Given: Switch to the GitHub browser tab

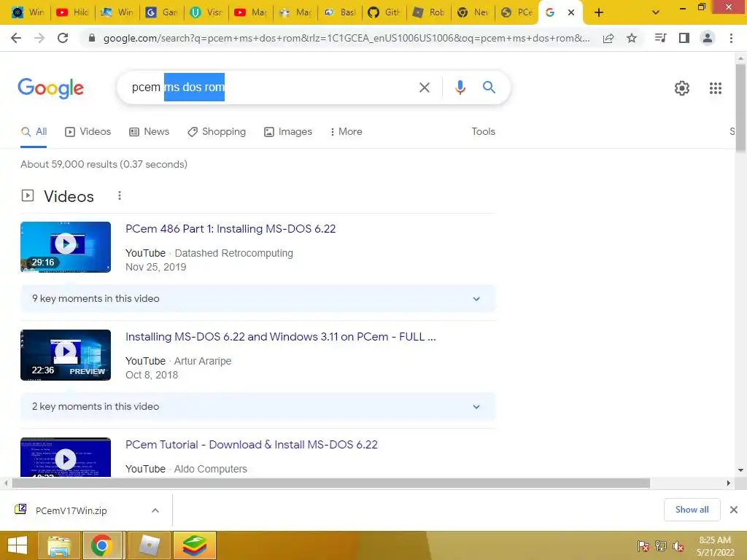Looking at the screenshot, I should (384, 12).
